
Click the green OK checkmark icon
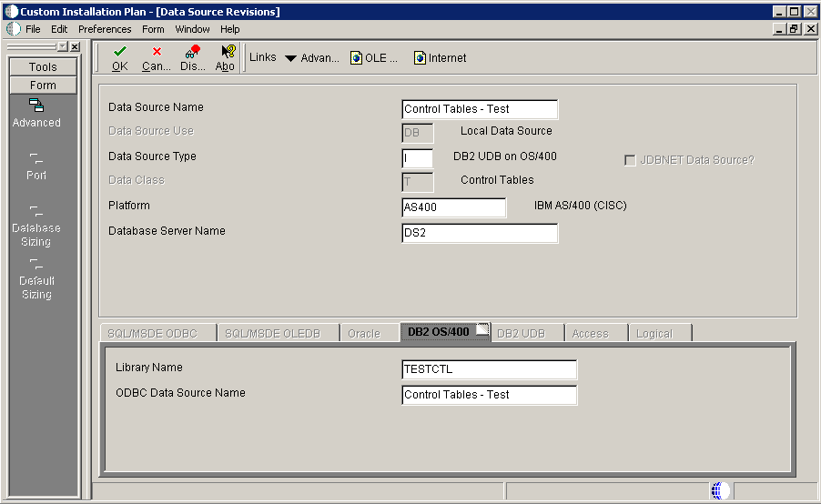click(x=120, y=51)
